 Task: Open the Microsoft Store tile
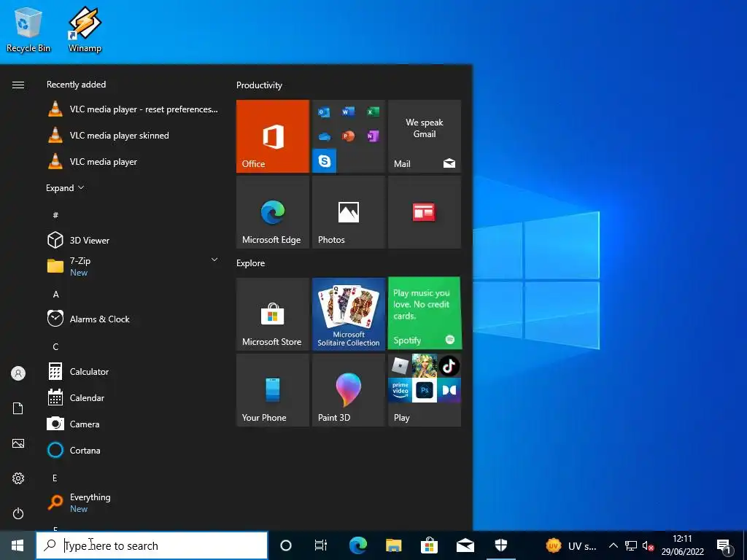(273, 314)
